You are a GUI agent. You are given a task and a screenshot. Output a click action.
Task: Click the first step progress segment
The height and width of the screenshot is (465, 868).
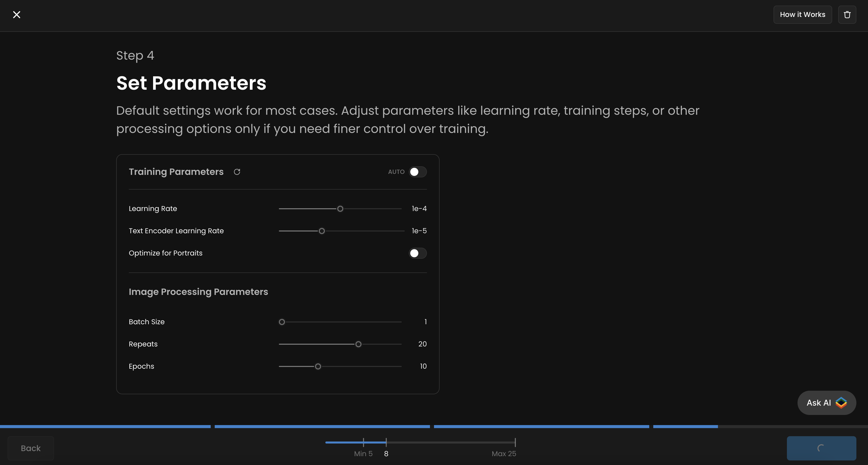click(105, 427)
